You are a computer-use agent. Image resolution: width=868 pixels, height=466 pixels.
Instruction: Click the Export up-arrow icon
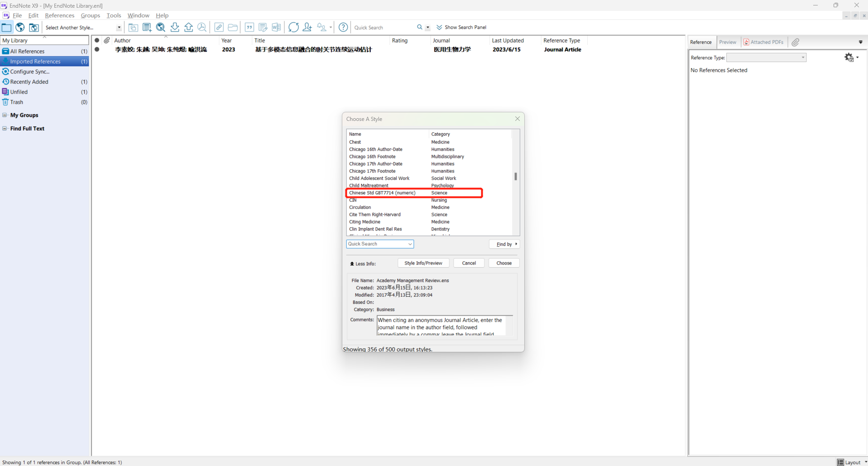coord(189,27)
